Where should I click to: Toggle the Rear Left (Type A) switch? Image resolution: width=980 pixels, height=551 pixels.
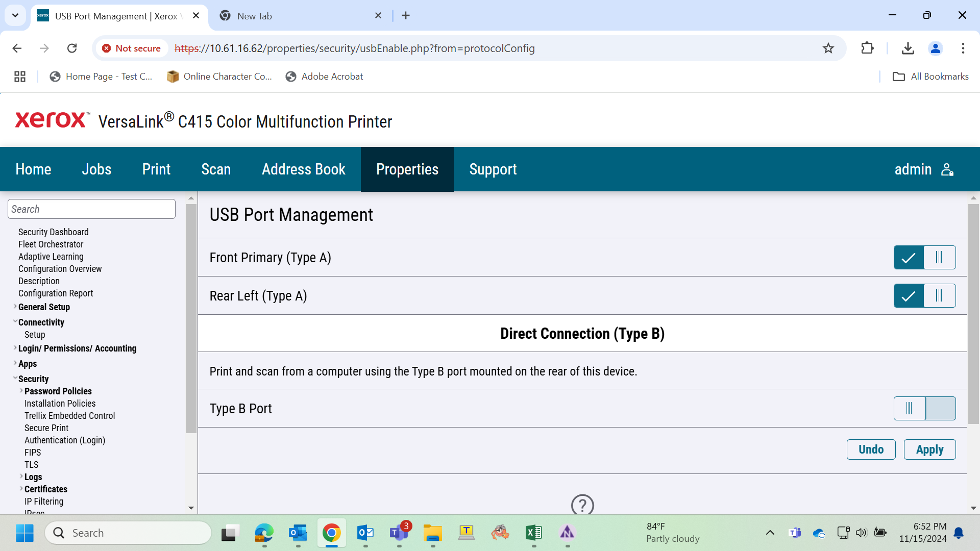coord(924,296)
